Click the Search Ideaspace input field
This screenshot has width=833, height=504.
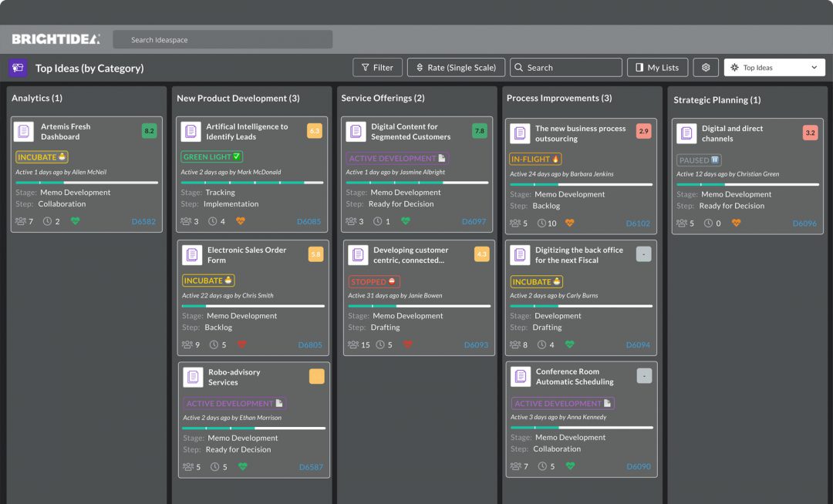pyautogui.click(x=224, y=39)
